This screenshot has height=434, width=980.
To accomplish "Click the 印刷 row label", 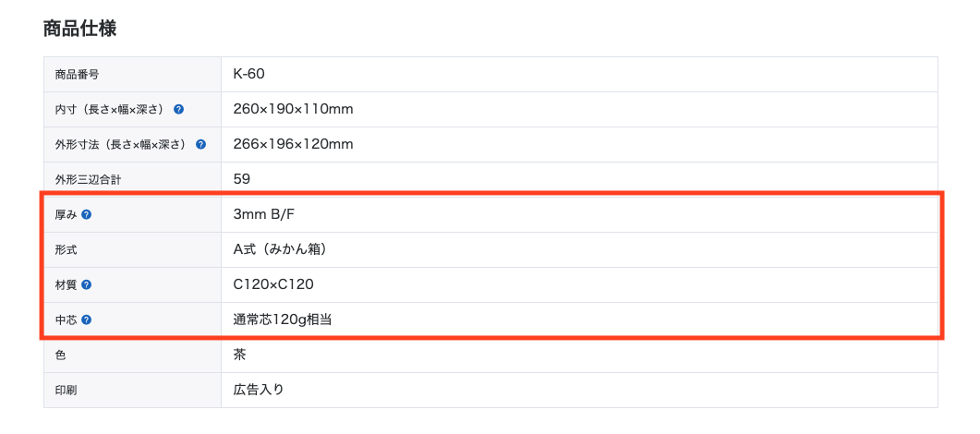I will pos(66,390).
